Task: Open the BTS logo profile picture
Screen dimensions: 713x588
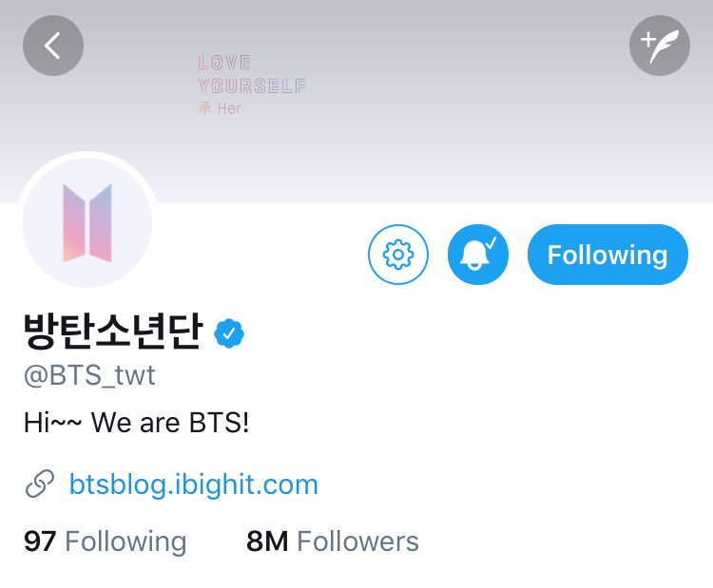Action: [x=87, y=222]
